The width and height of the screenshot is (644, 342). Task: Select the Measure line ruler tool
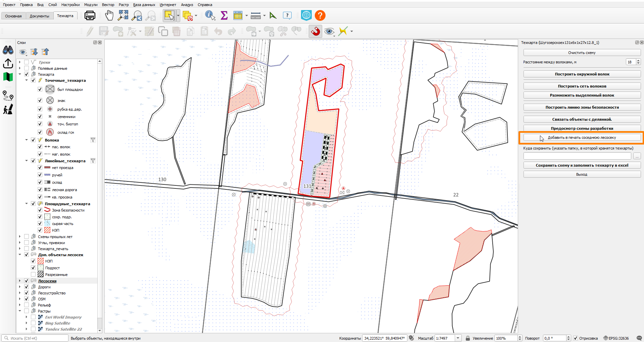tap(256, 15)
